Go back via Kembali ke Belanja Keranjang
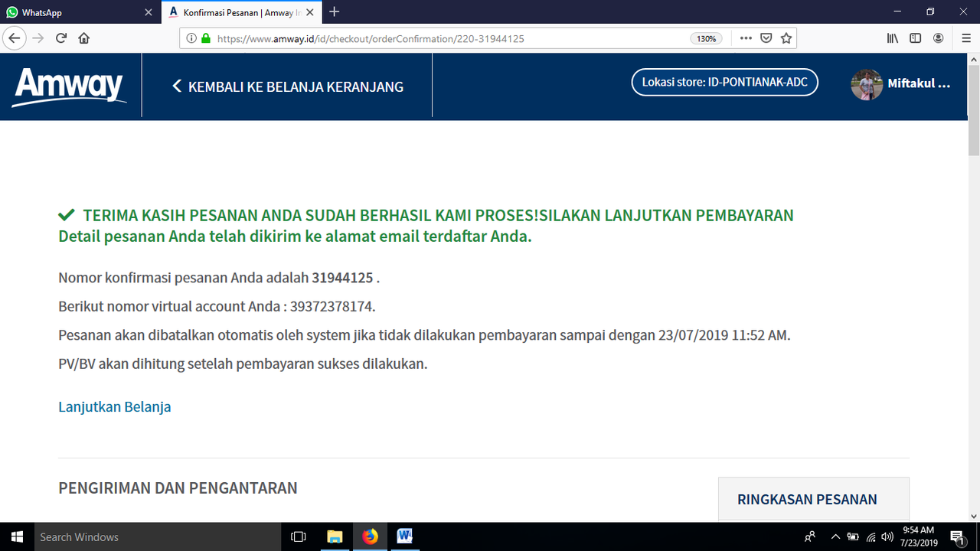Screen dimensions: 980x551 point(287,86)
